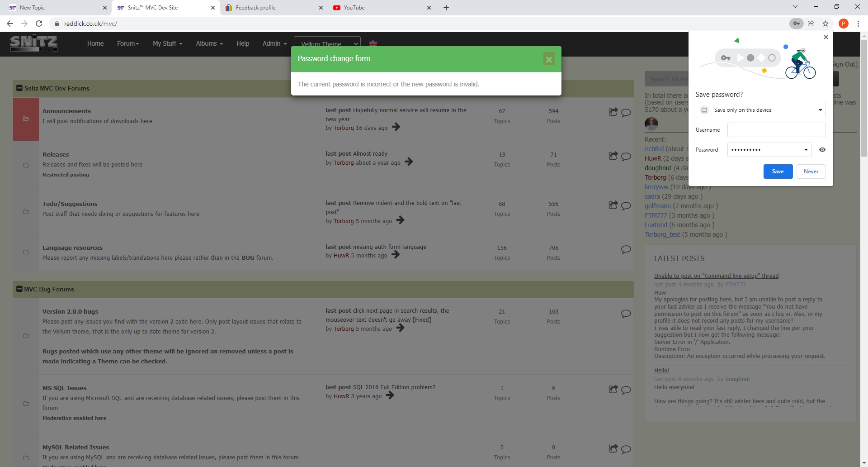The width and height of the screenshot is (868, 467).
Task: Collapse the Snitz MVC Dev Forums category
Action: 19,88
